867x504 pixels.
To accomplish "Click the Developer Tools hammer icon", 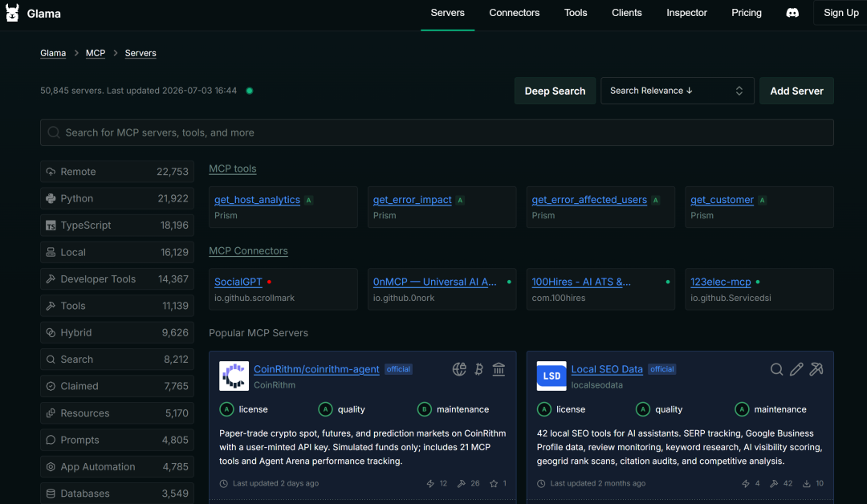I will [51, 279].
